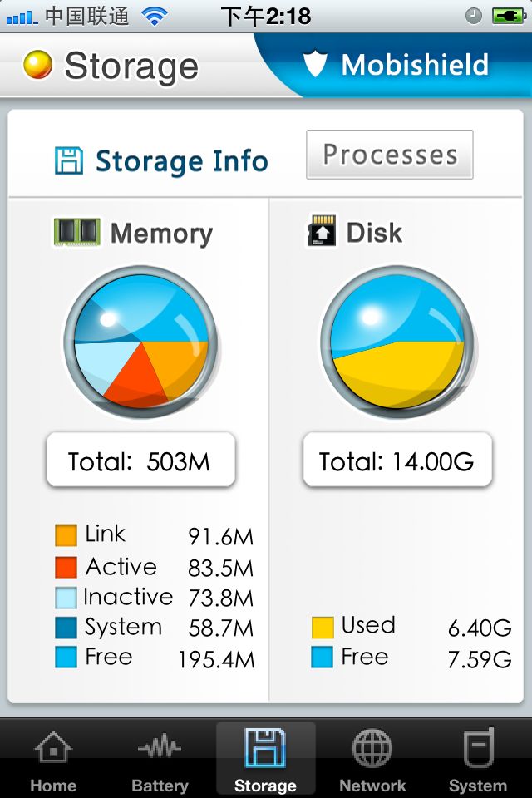Tap the Mobishield shield logo
532x798 pixels.
pyautogui.click(x=314, y=64)
